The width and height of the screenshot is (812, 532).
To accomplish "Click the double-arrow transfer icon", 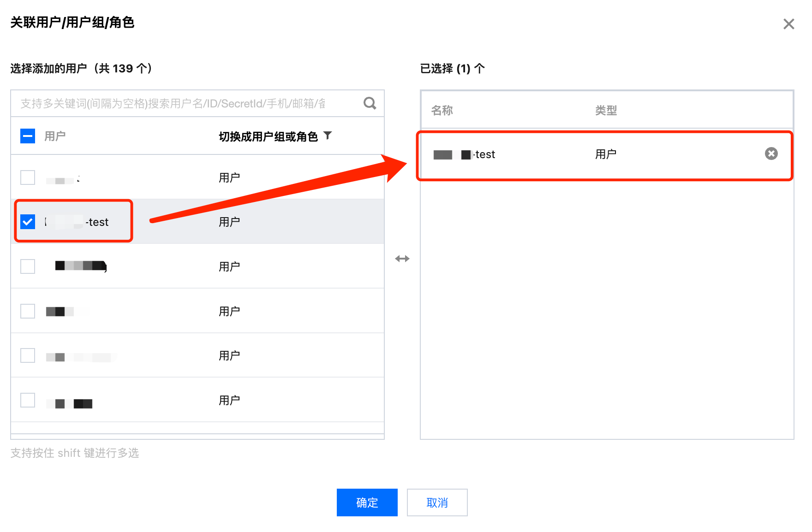I will point(402,259).
